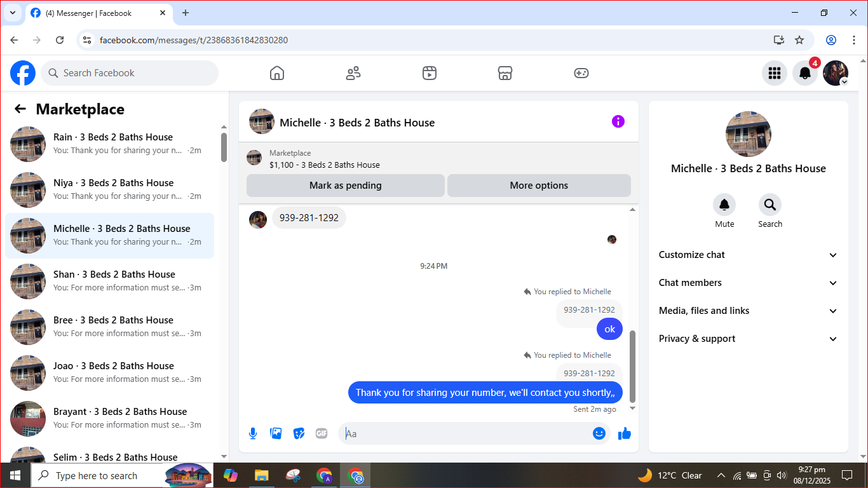Open Niya · 3 Beds 2 Baths House chat
This screenshot has height=488, width=868.
click(x=109, y=190)
